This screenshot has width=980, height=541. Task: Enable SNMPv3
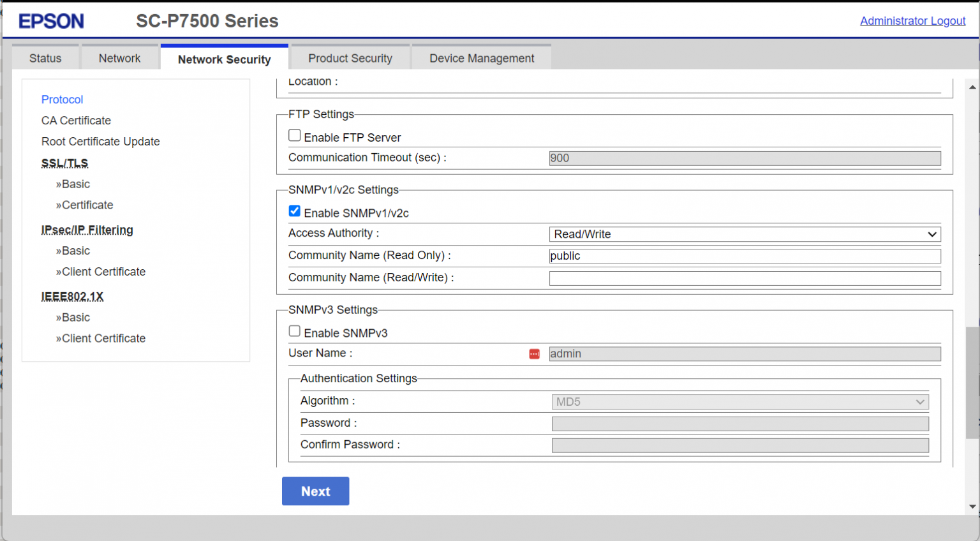point(294,330)
